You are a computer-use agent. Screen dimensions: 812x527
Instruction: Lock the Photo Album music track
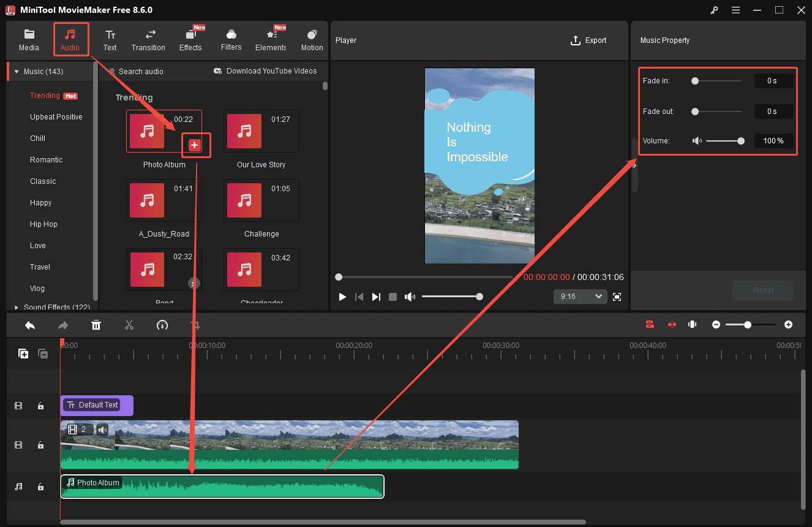point(40,486)
